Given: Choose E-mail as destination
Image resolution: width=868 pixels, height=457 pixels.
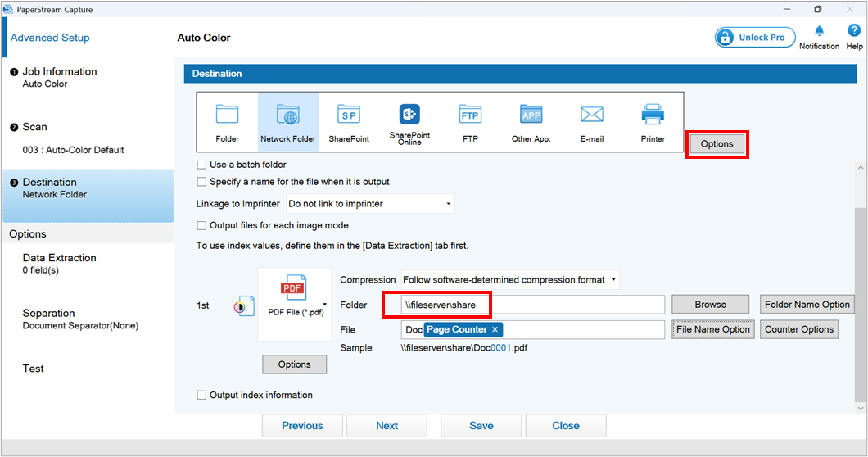Looking at the screenshot, I should 592,122.
